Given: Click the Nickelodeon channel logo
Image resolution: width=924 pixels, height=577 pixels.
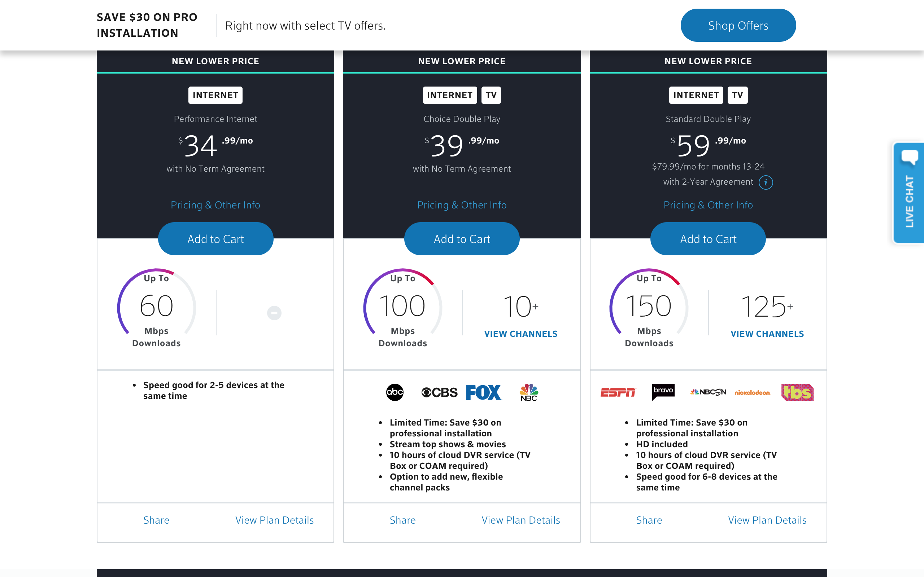Looking at the screenshot, I should coord(752,392).
